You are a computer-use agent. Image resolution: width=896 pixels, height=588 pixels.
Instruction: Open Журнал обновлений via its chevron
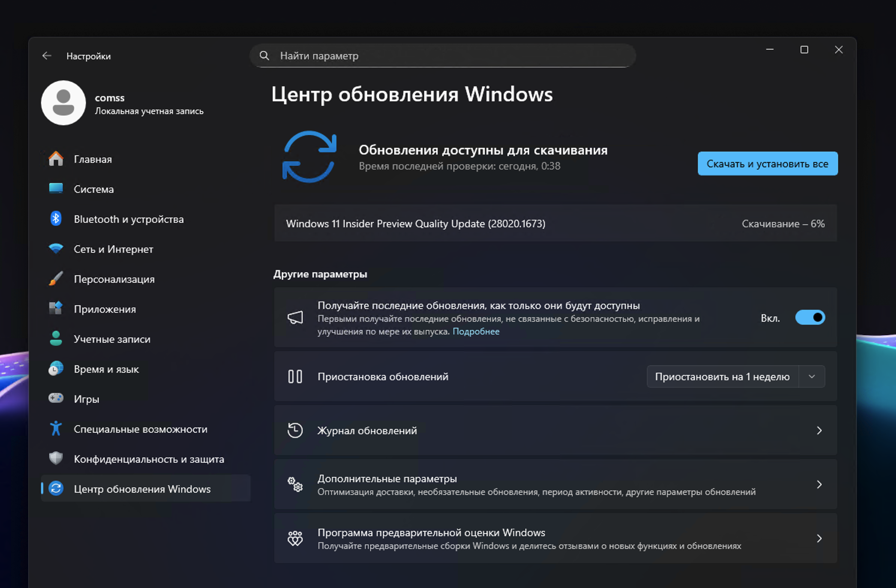tap(819, 430)
